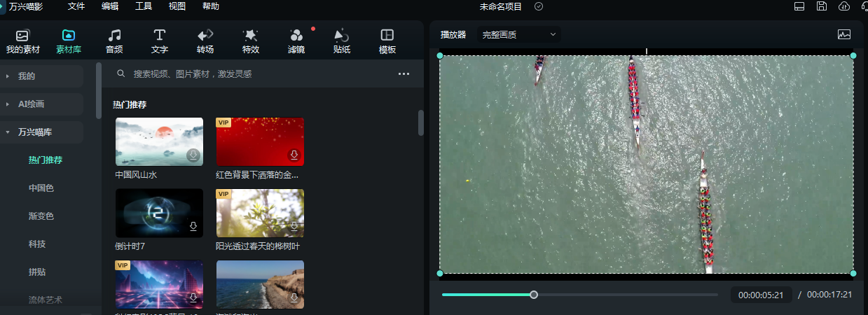
Task: Click the 万兴喵影 app logo
Action: 3,6
